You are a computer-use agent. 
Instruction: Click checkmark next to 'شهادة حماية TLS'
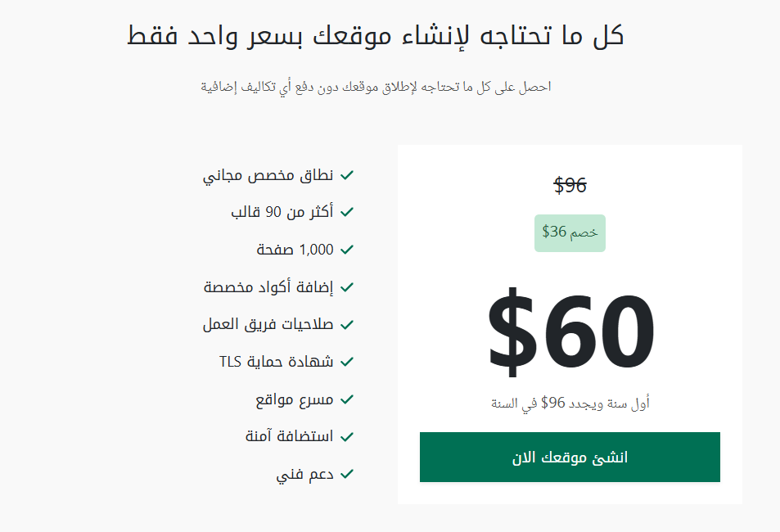click(x=347, y=361)
